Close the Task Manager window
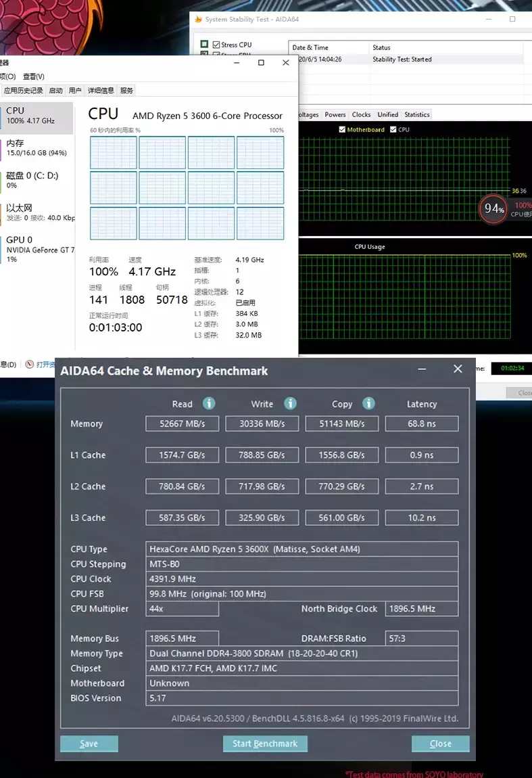The image size is (532, 778). (285, 62)
